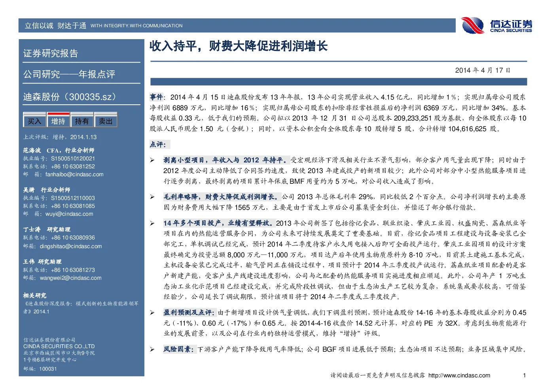Select the 卖出 rating box
Image resolution: width=555 pixels, height=392 pixels.
point(106,121)
